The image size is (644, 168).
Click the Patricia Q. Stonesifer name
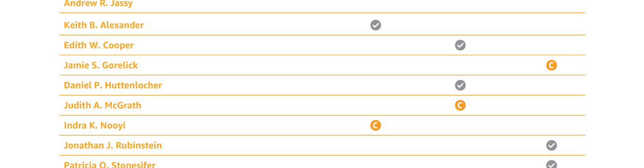tap(110, 164)
